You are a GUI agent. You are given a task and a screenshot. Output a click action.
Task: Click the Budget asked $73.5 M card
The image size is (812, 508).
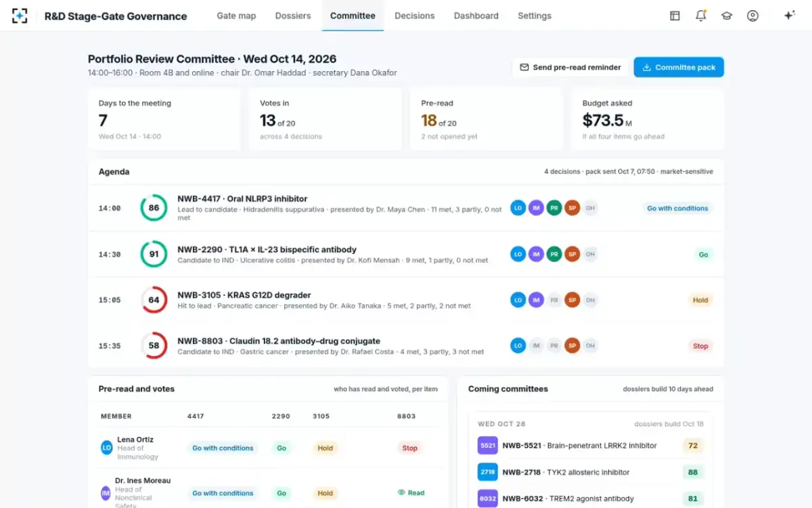coord(648,119)
